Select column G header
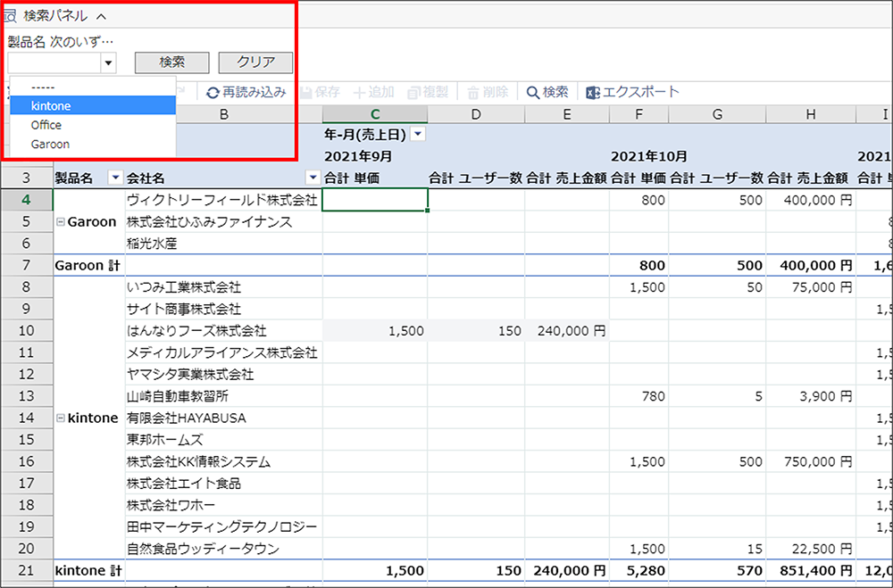 click(x=717, y=114)
